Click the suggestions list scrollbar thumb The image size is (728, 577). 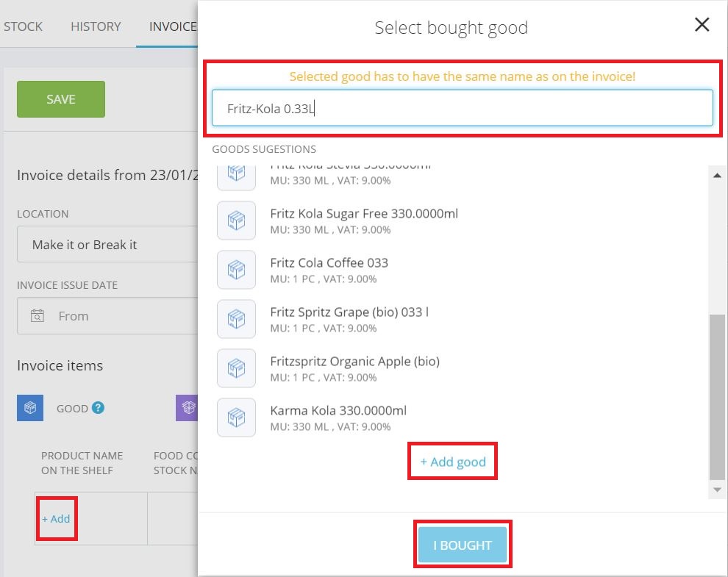coord(717,397)
